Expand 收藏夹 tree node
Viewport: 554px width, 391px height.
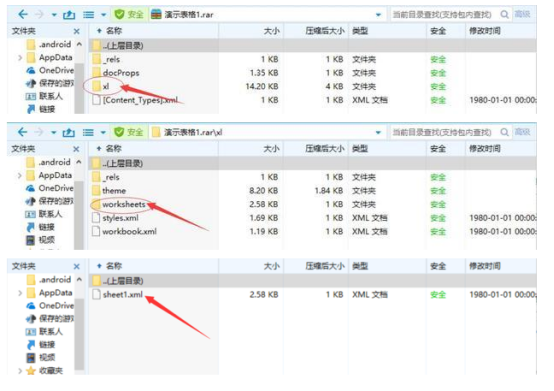20,371
